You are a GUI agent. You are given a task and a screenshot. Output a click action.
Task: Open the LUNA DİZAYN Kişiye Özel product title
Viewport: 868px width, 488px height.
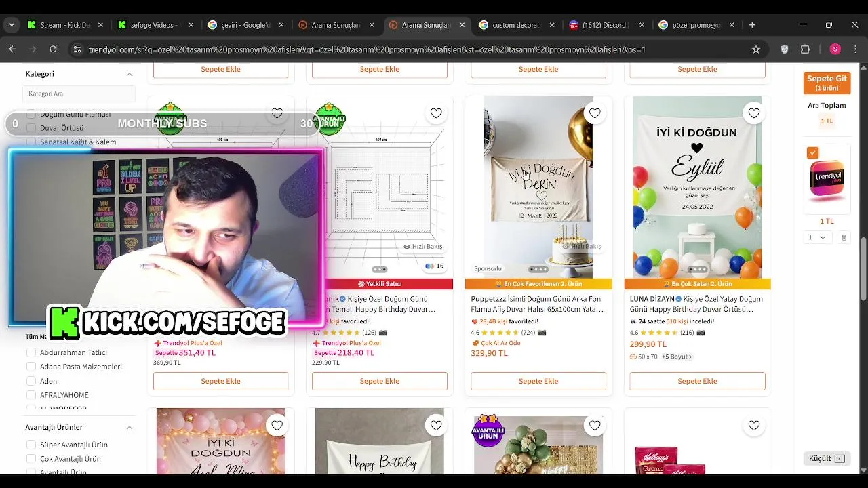(x=696, y=304)
